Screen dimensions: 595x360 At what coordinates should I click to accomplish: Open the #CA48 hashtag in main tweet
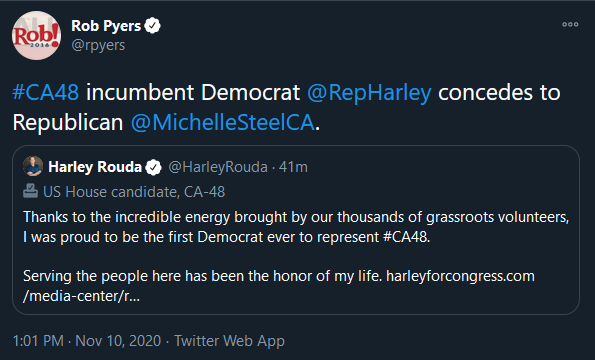point(46,92)
